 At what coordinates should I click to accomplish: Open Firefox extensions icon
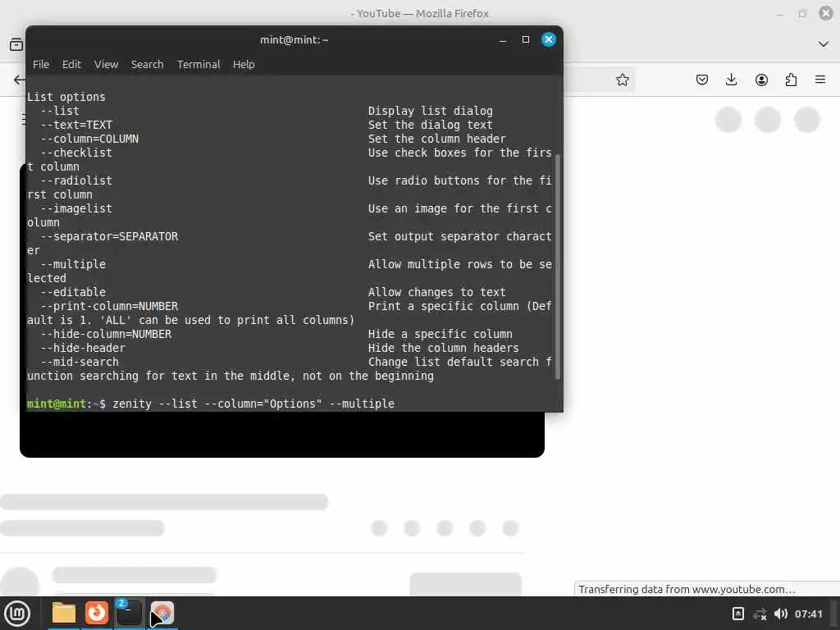tap(791, 80)
